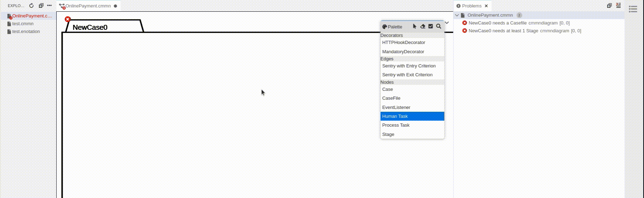Choose Sentry with Entry Criterion edge

pyautogui.click(x=409, y=66)
